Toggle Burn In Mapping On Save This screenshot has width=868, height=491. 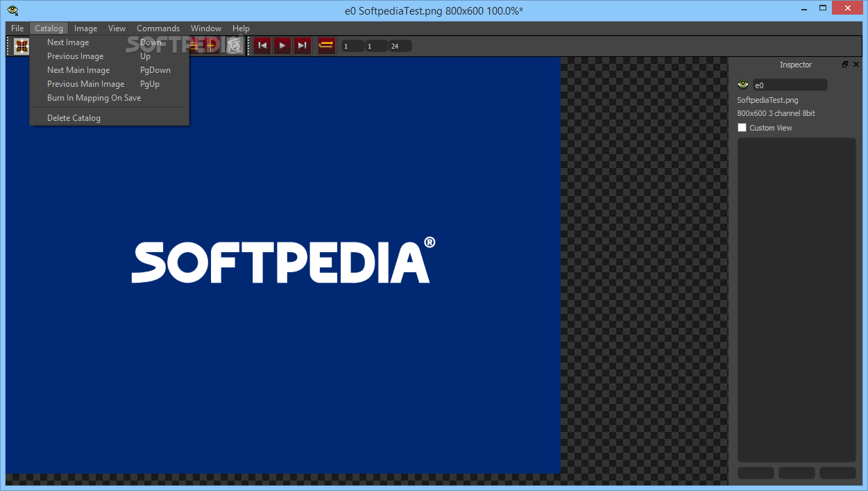point(110,98)
